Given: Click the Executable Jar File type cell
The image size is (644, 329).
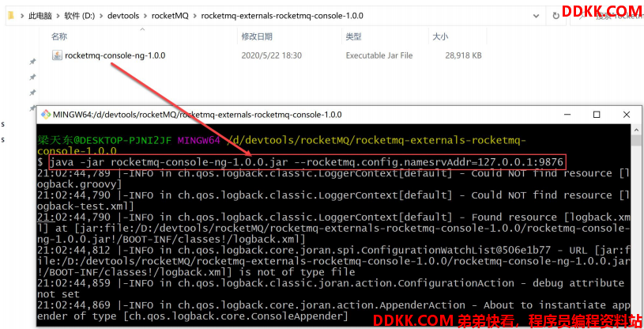Looking at the screenshot, I should 379,55.
